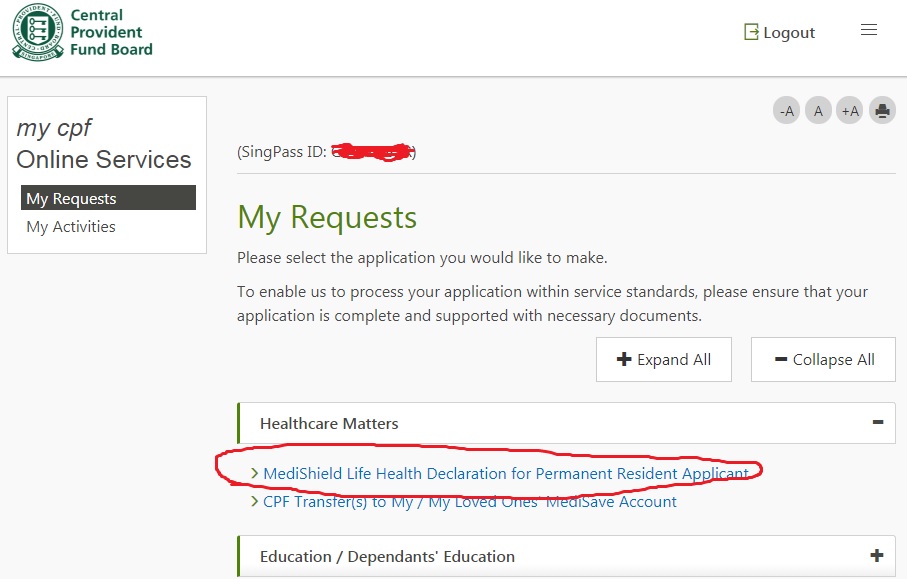This screenshot has height=579, width=907.
Task: Click the My Requests page heading
Action: pyautogui.click(x=327, y=217)
